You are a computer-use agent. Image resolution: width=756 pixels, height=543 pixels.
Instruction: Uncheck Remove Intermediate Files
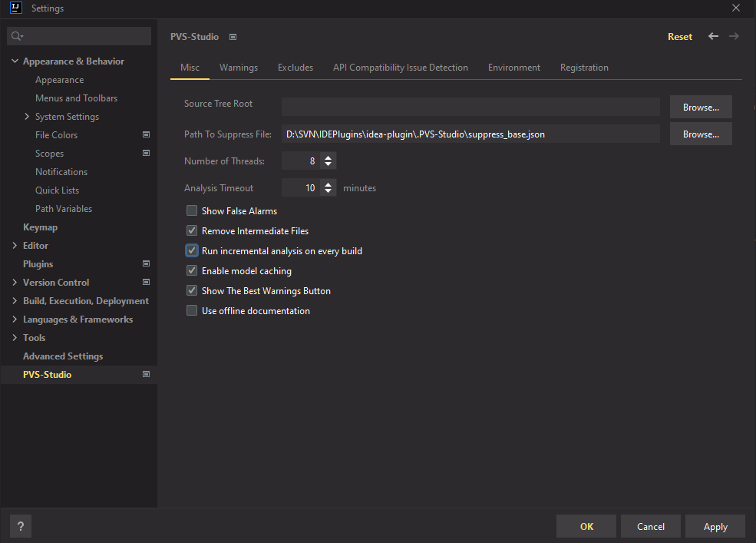(192, 230)
